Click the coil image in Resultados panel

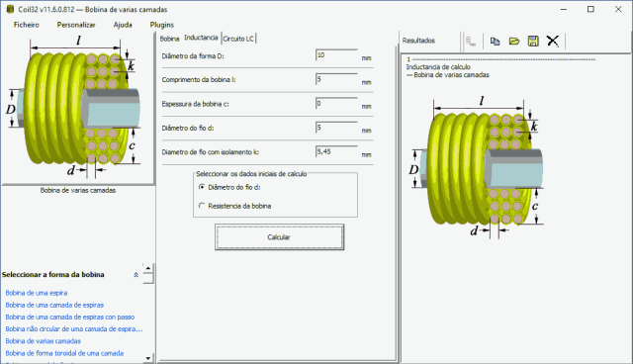[477, 167]
